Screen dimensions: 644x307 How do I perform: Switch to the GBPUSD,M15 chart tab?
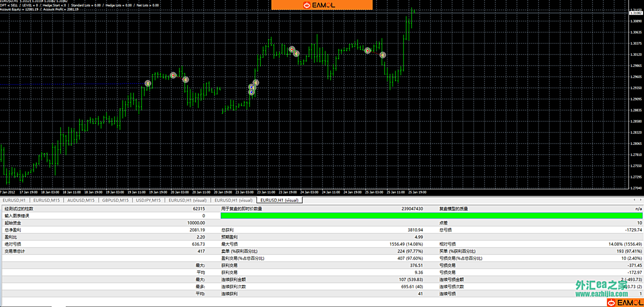pos(115,200)
